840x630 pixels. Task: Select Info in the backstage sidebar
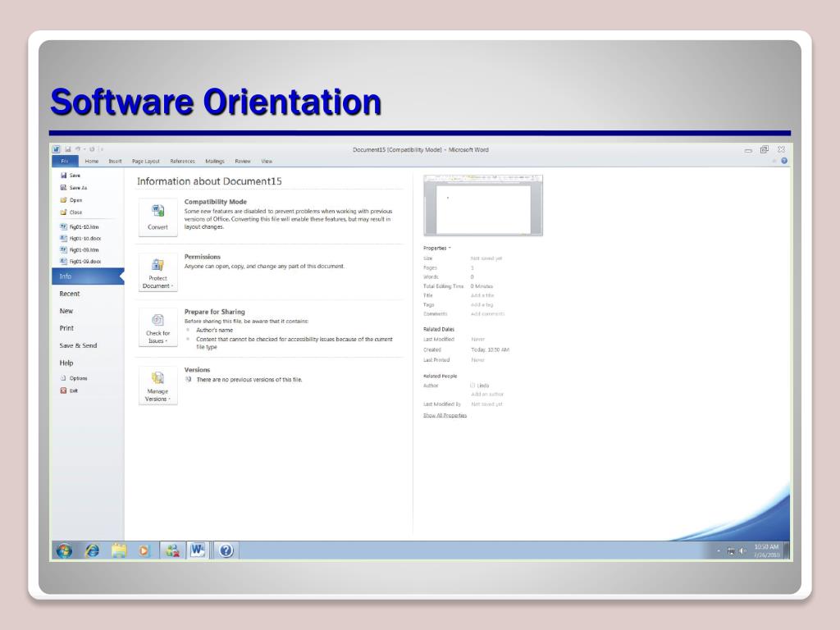coord(88,276)
